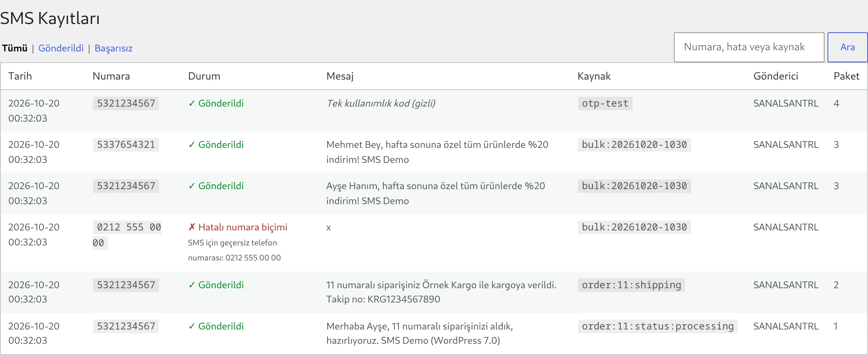Click Gönderildi status in the 5337654321 row
This screenshot has width=868, height=355.
[216, 145]
